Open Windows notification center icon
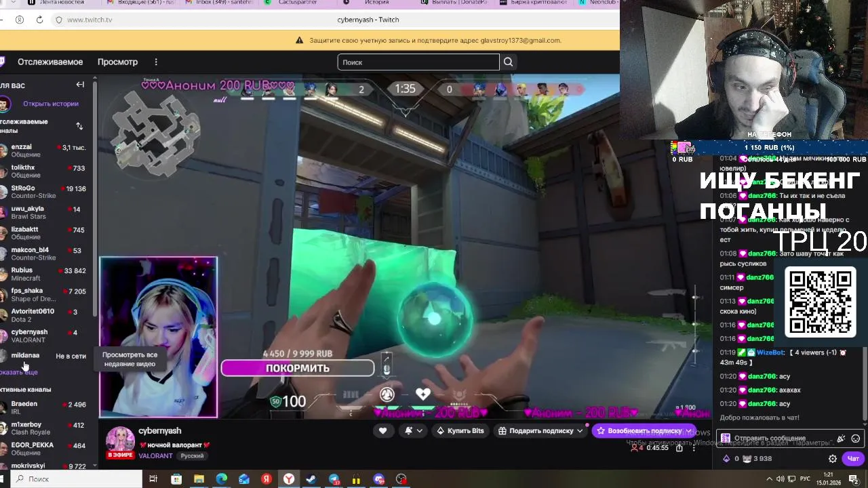The image size is (868, 488). [x=854, y=479]
